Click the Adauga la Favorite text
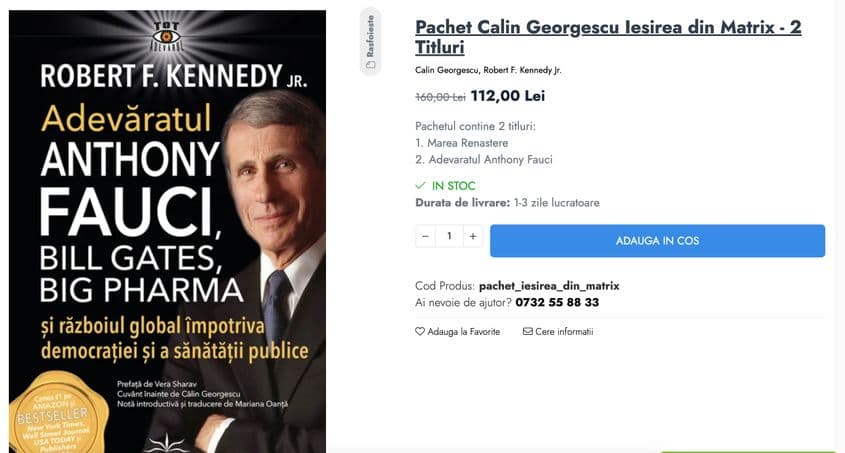The height and width of the screenshot is (453, 845). click(463, 332)
